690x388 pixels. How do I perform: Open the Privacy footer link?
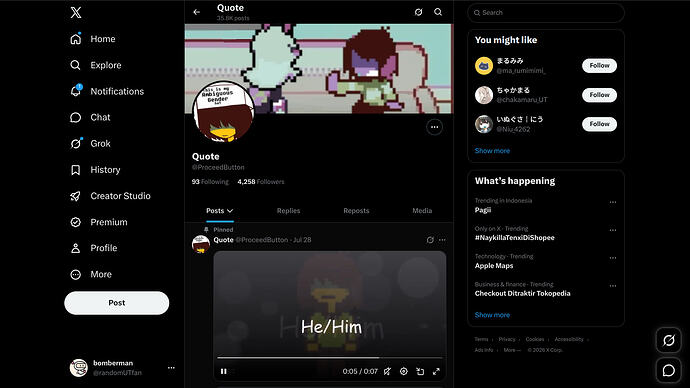tap(506, 339)
